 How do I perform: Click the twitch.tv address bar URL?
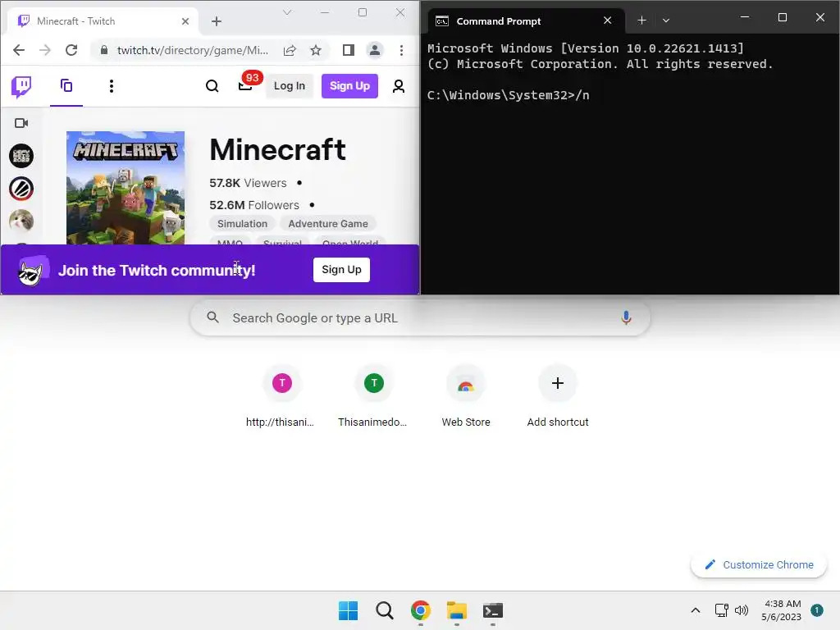(x=193, y=50)
